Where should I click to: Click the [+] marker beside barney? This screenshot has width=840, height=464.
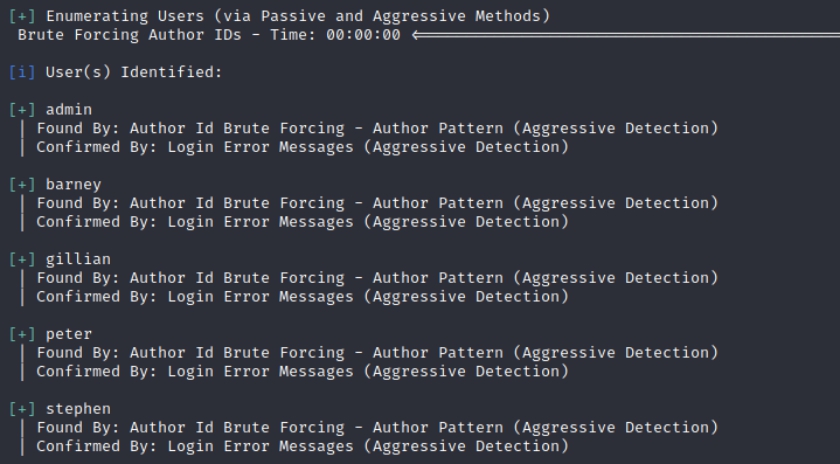22,185
